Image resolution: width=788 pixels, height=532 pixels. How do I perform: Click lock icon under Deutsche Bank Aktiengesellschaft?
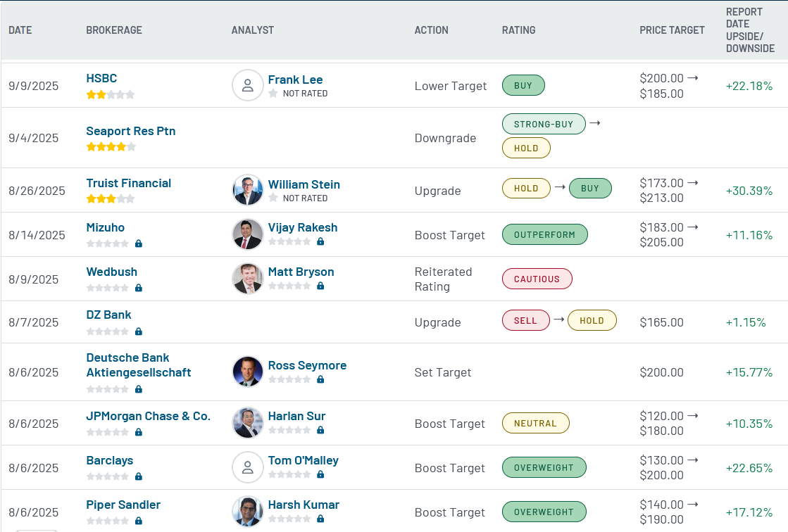[x=139, y=389]
